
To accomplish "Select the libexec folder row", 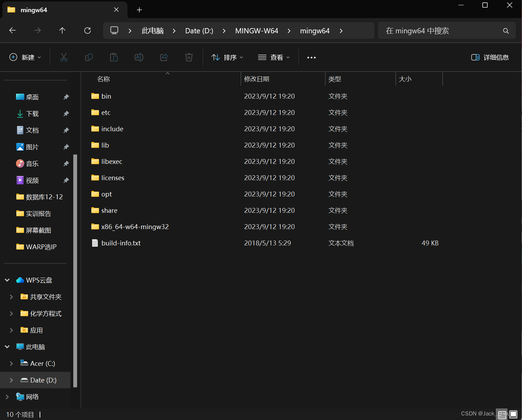I will 266,161.
